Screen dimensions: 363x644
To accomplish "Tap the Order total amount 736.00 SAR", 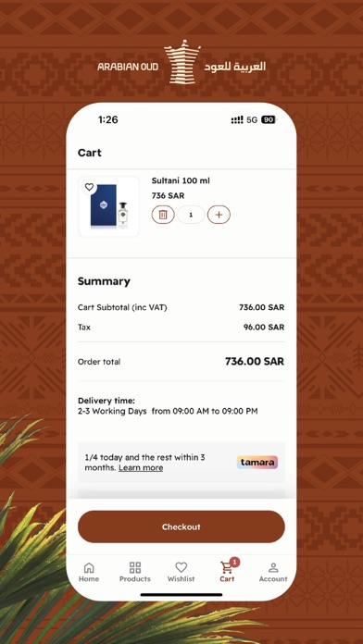I will pos(255,362).
